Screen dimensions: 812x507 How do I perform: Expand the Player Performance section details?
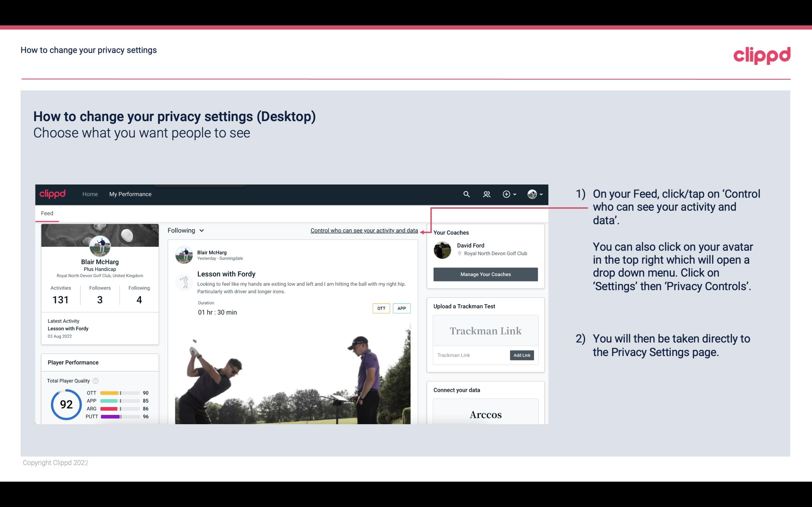click(x=73, y=362)
